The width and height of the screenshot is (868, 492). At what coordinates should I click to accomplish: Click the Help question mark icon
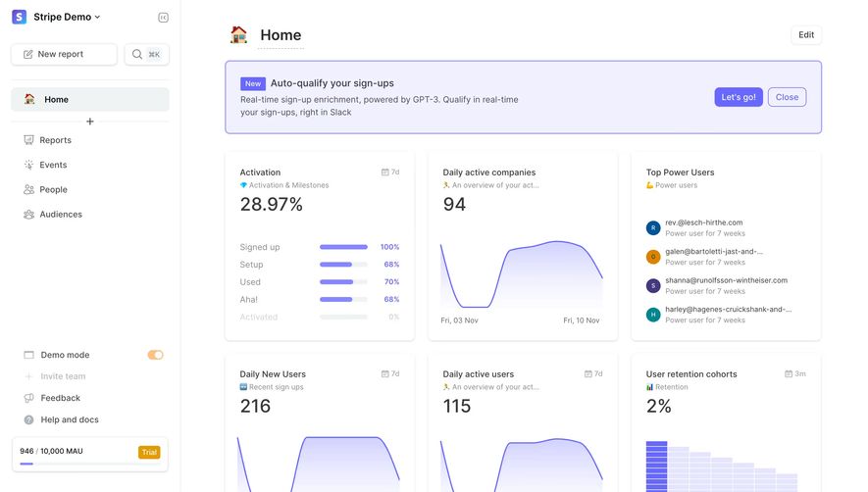[x=28, y=420]
